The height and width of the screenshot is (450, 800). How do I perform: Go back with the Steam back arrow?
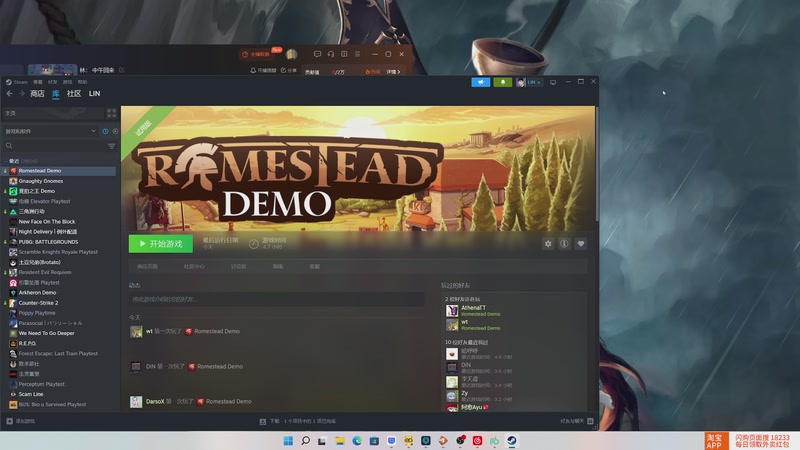[9, 93]
